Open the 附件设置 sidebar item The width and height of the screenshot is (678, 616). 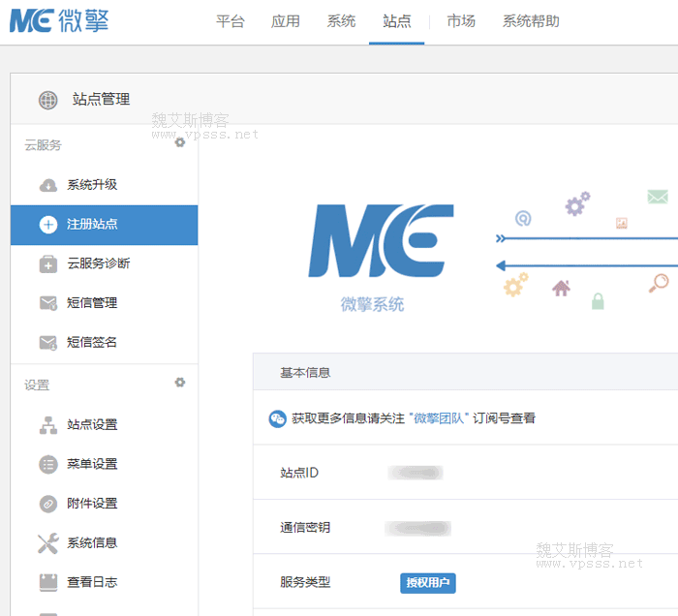click(105, 504)
